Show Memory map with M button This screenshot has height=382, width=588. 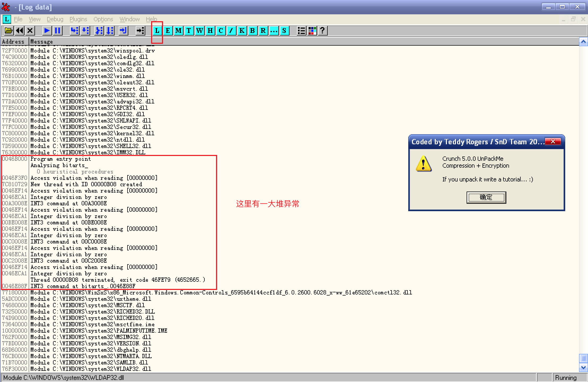(x=178, y=31)
